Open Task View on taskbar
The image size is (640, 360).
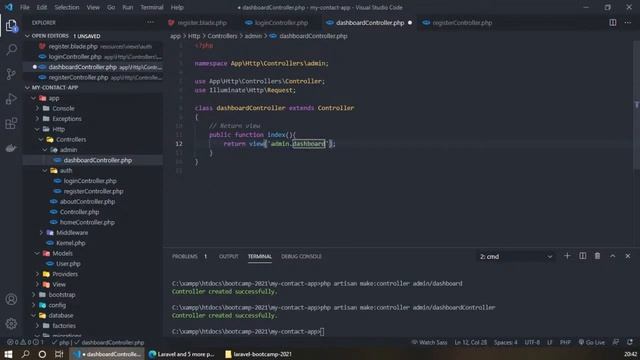(59, 354)
